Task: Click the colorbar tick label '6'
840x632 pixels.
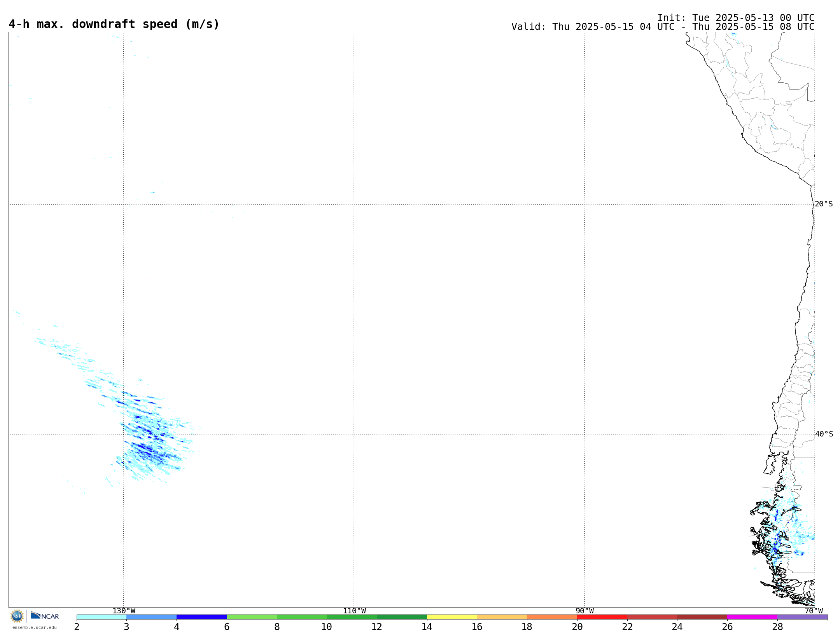Action: click(x=227, y=627)
